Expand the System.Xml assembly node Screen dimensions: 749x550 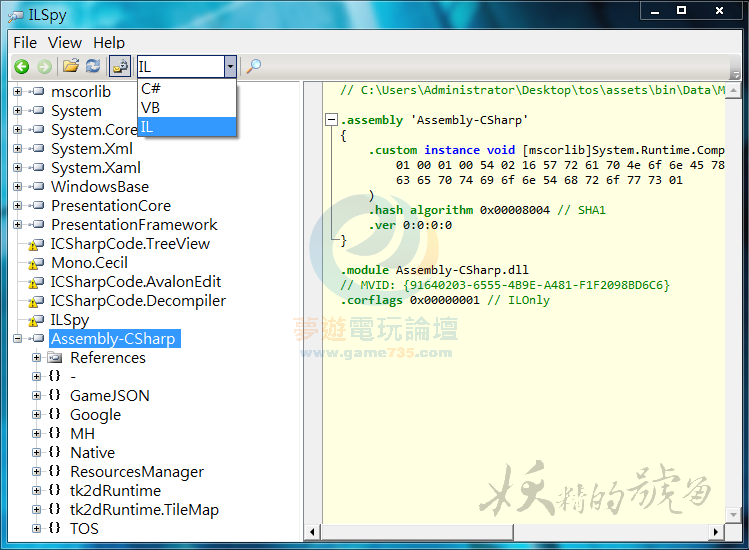tap(18, 149)
